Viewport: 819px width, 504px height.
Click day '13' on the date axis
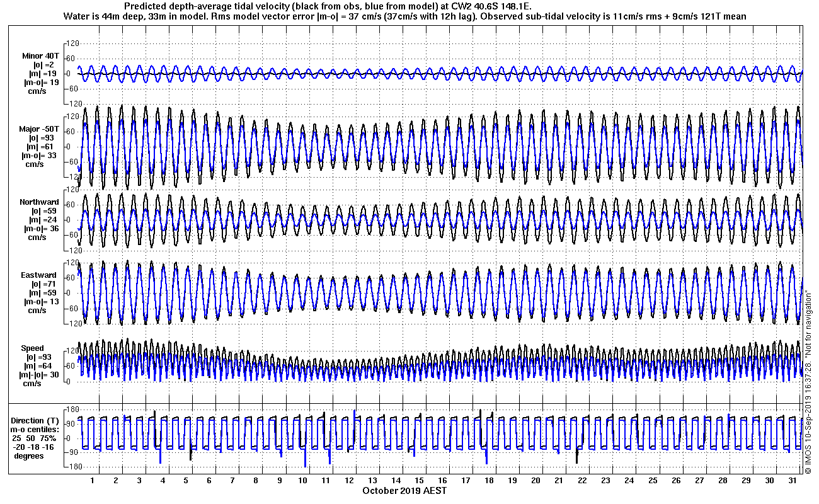click(372, 481)
